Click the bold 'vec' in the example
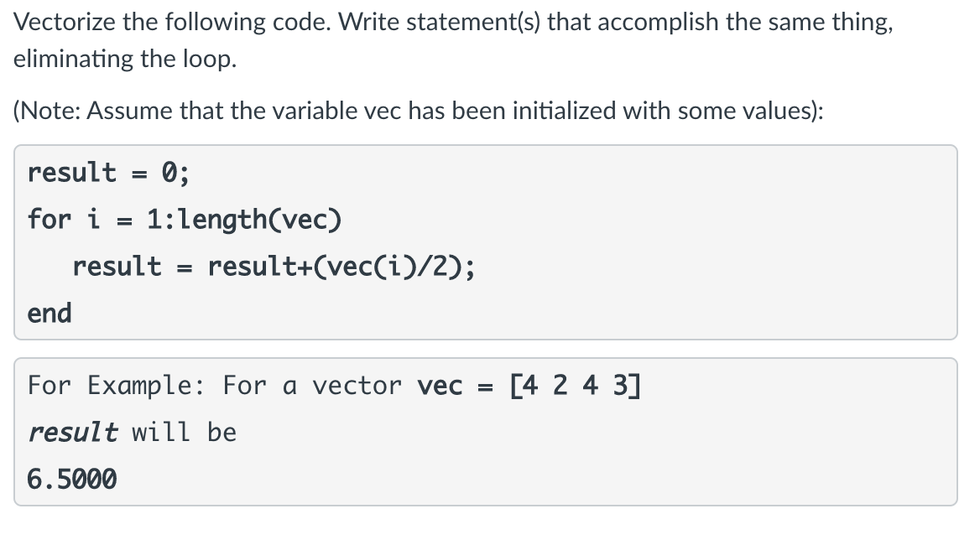Viewport: 980px width, 545px height. coord(440,386)
